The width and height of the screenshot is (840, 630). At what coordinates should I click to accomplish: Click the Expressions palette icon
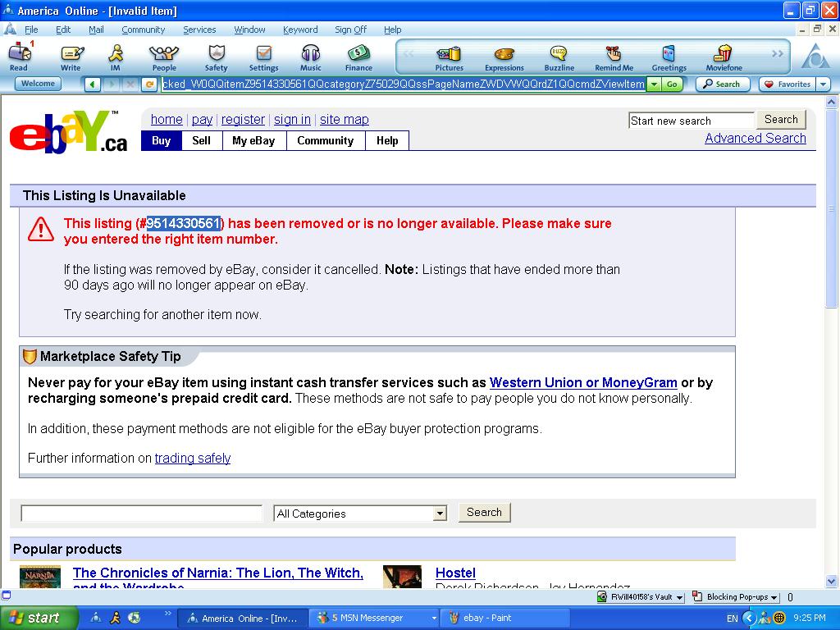click(504, 58)
